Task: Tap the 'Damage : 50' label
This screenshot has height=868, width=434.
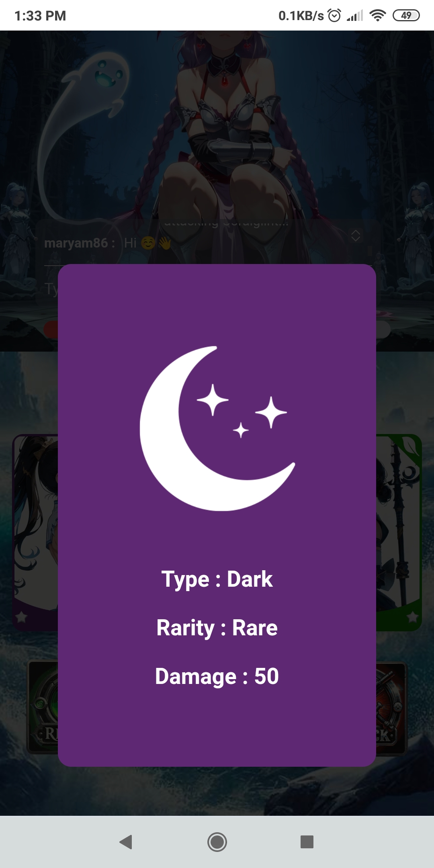Action: point(217,676)
